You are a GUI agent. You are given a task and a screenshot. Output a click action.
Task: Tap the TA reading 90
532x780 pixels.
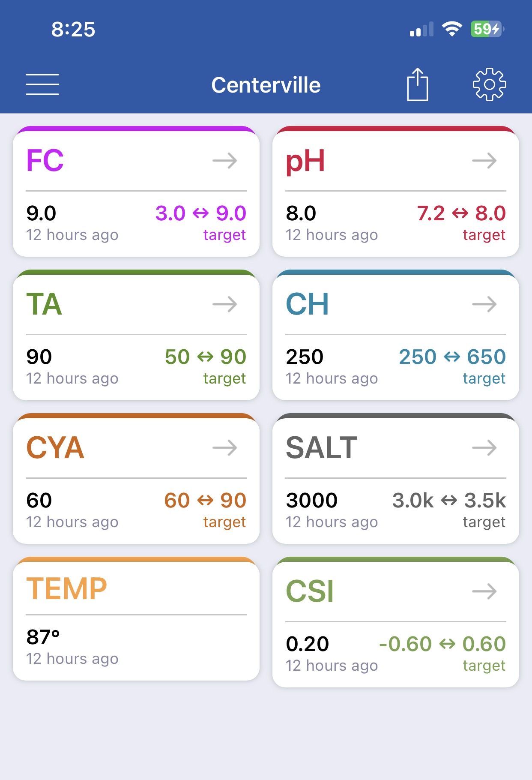(39, 357)
